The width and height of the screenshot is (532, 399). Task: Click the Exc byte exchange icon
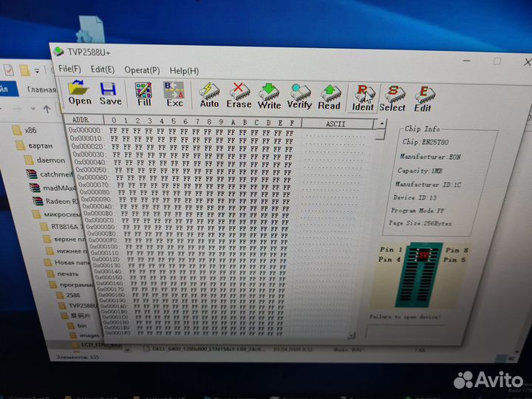point(174,95)
